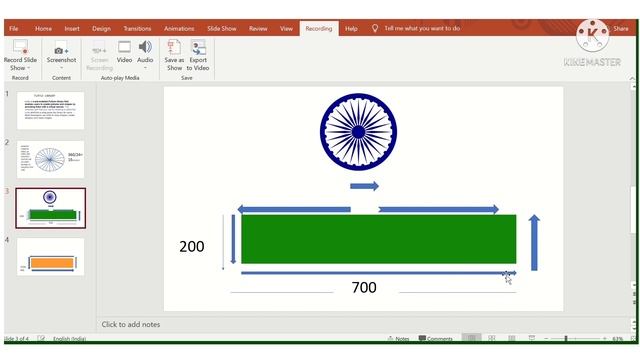
Task: Click the Save as Show icon
Action: 174,47
